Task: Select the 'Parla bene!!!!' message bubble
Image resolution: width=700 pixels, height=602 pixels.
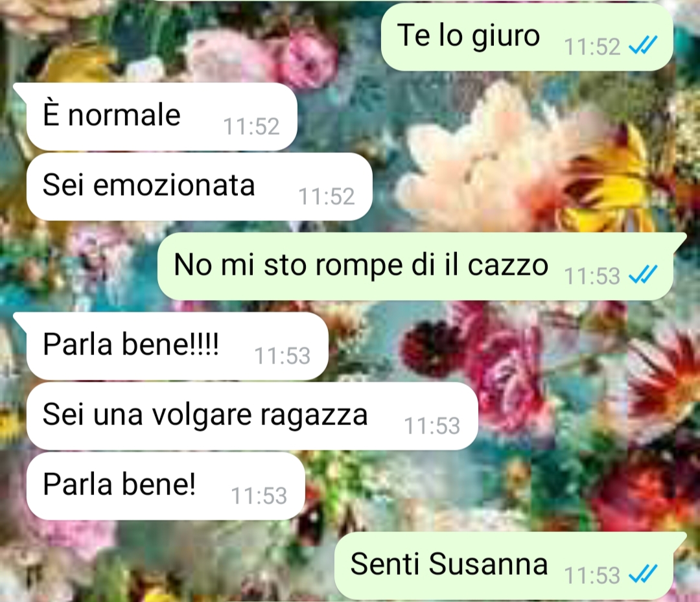Action: 177,346
